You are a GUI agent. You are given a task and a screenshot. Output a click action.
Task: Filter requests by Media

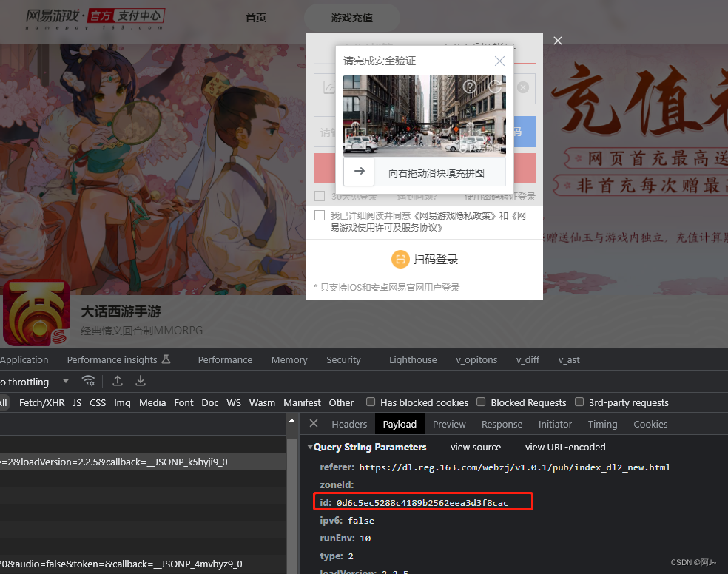click(152, 403)
